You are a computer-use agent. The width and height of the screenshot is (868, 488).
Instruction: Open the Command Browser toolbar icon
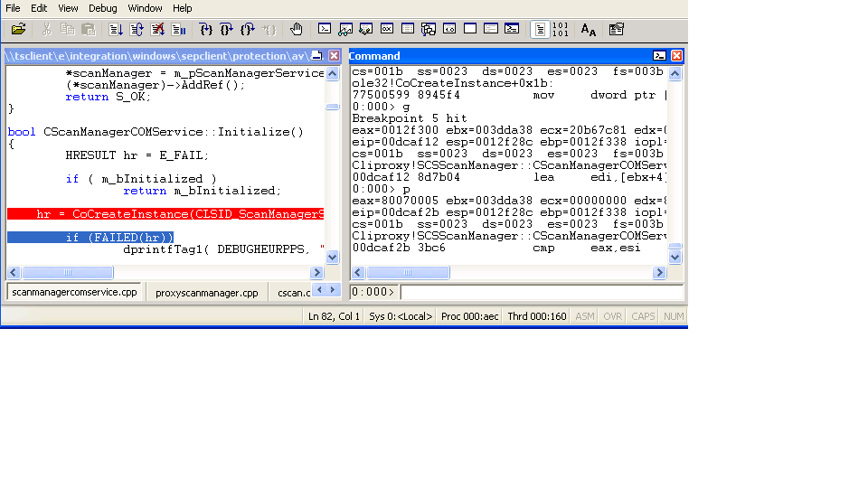pos(512,29)
